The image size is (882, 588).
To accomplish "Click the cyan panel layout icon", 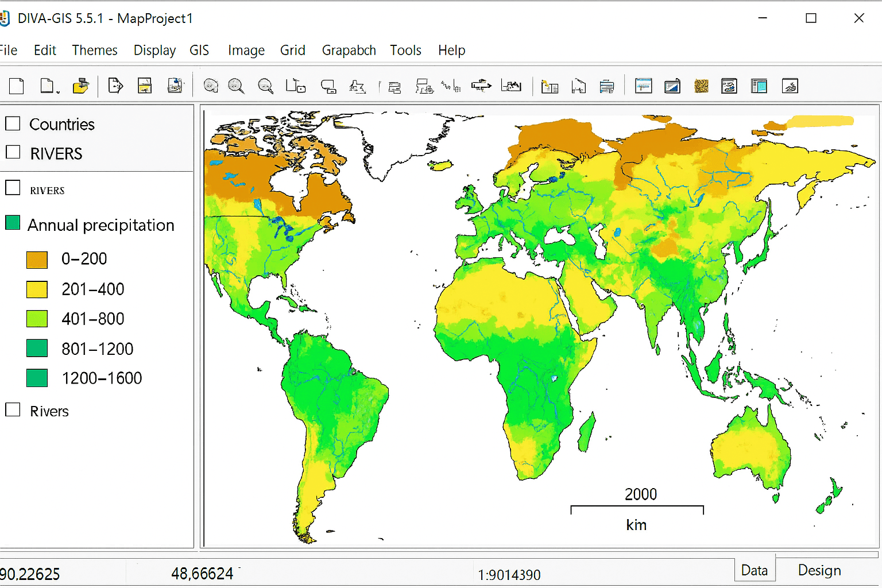I will (759, 86).
